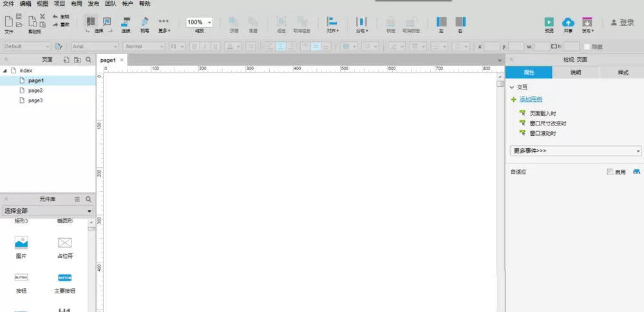Click the paste clipboard icon
644x312 pixels.
(43, 24)
